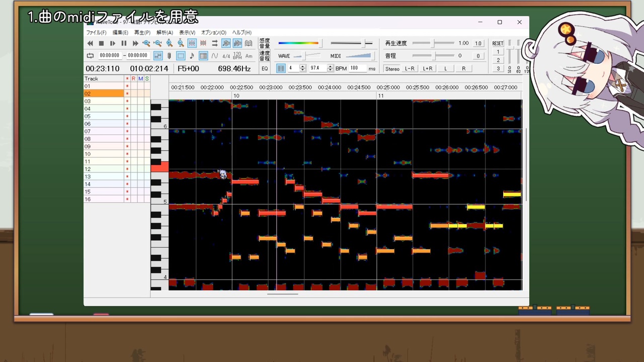
Task: Select the R channel button
Action: [x=463, y=69]
